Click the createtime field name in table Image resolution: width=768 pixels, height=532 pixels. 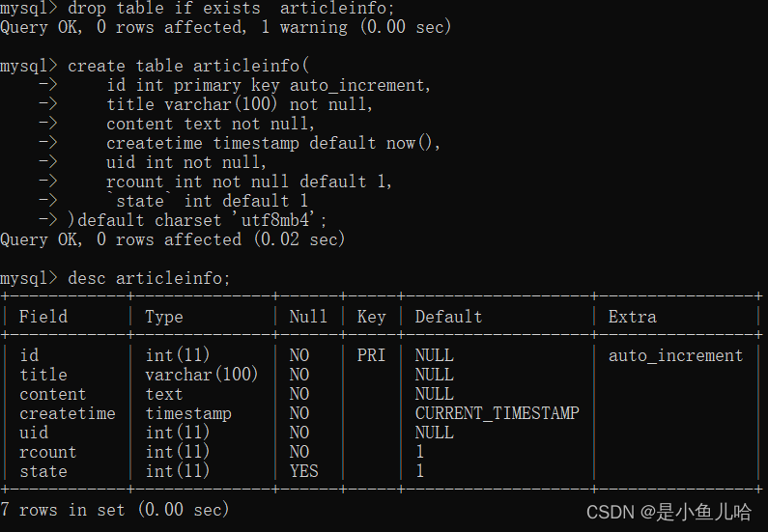pos(68,413)
